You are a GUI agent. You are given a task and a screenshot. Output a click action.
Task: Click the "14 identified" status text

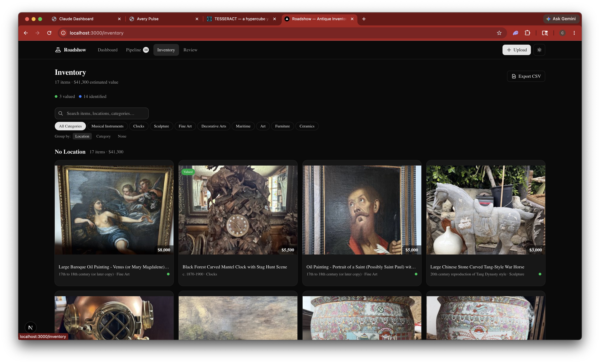coord(95,97)
